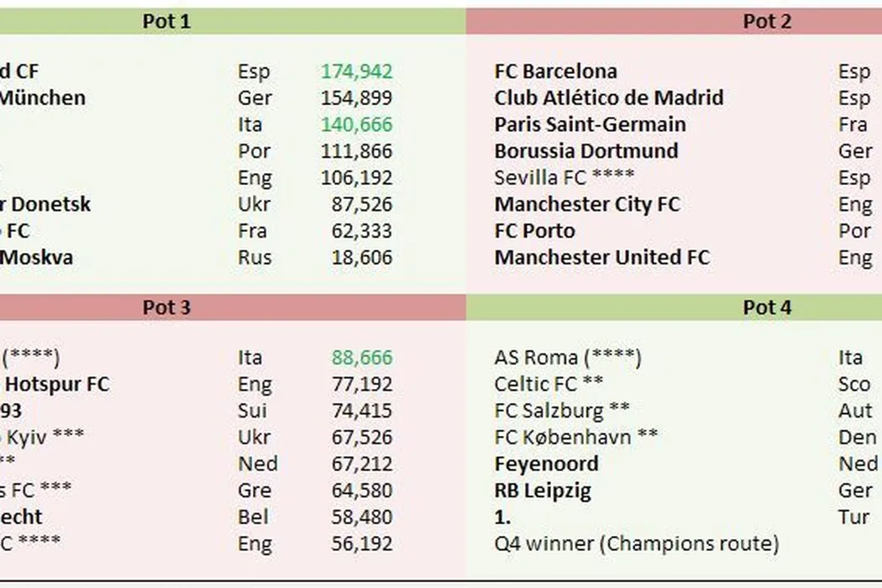
Task: Click the Pot 2 header
Action: pyautogui.click(x=766, y=21)
